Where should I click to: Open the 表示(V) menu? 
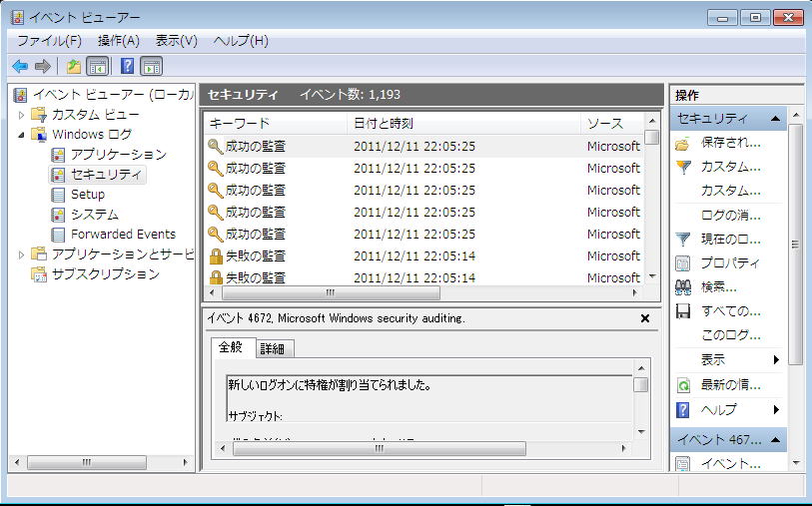pyautogui.click(x=176, y=41)
